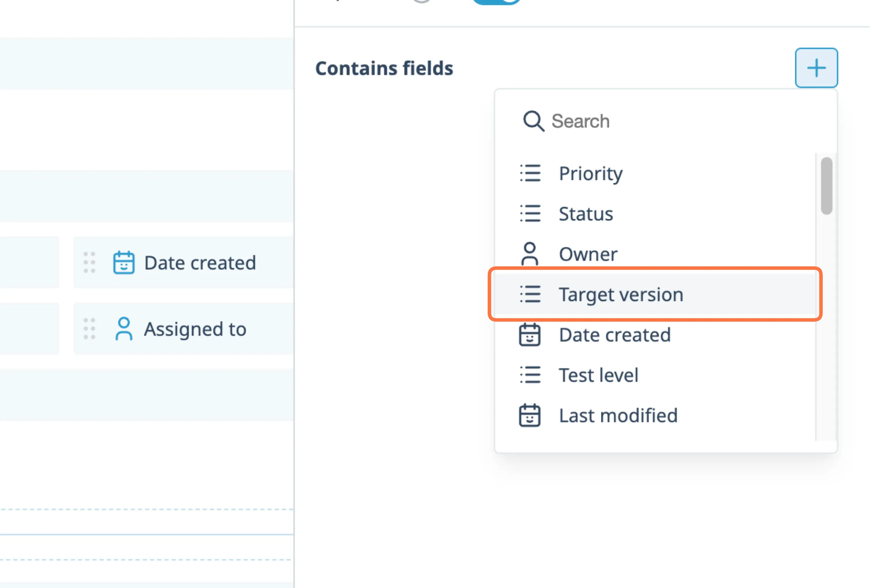870x588 pixels.
Task: Select Status option in dropdown
Action: tap(586, 214)
